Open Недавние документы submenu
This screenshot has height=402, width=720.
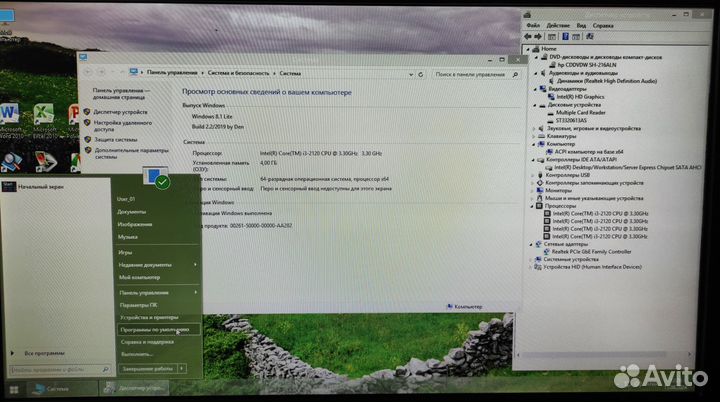click(x=158, y=265)
